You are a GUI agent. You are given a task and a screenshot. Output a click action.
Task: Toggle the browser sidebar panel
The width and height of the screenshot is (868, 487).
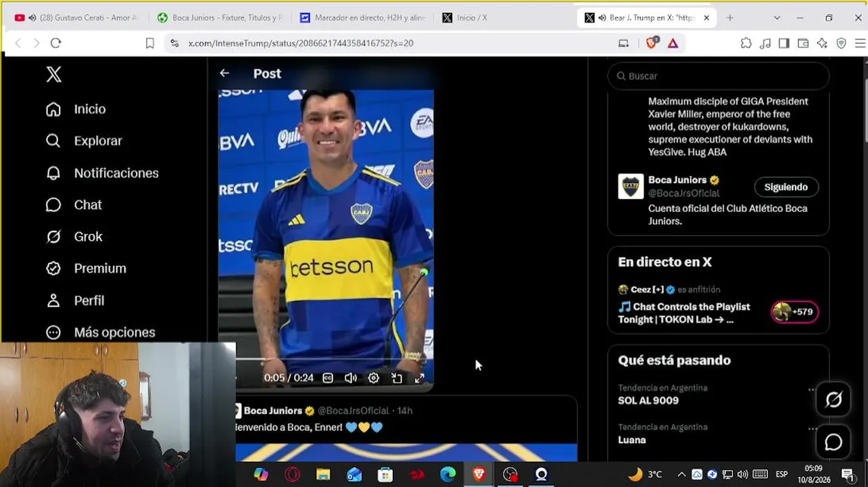click(x=784, y=43)
